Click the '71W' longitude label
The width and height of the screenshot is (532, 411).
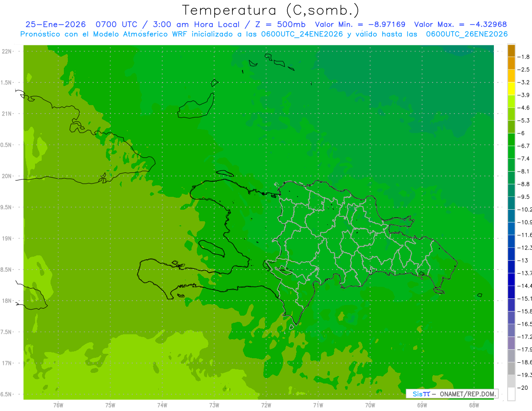click(318, 405)
